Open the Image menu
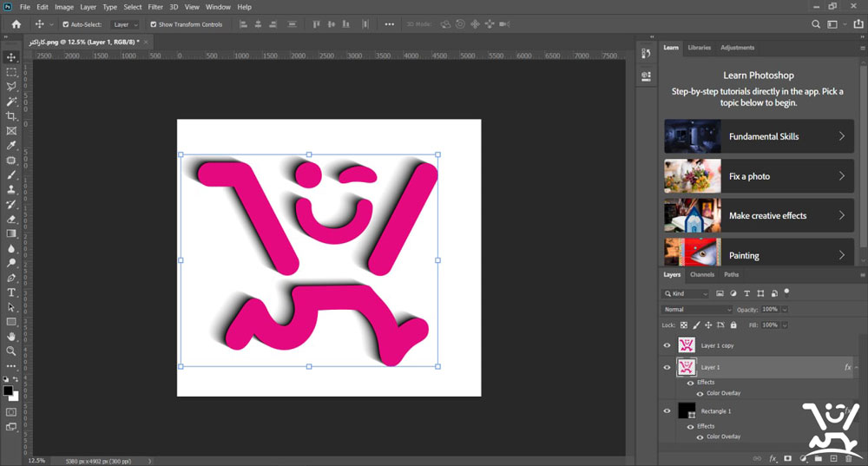The width and height of the screenshot is (868, 466). (x=63, y=7)
